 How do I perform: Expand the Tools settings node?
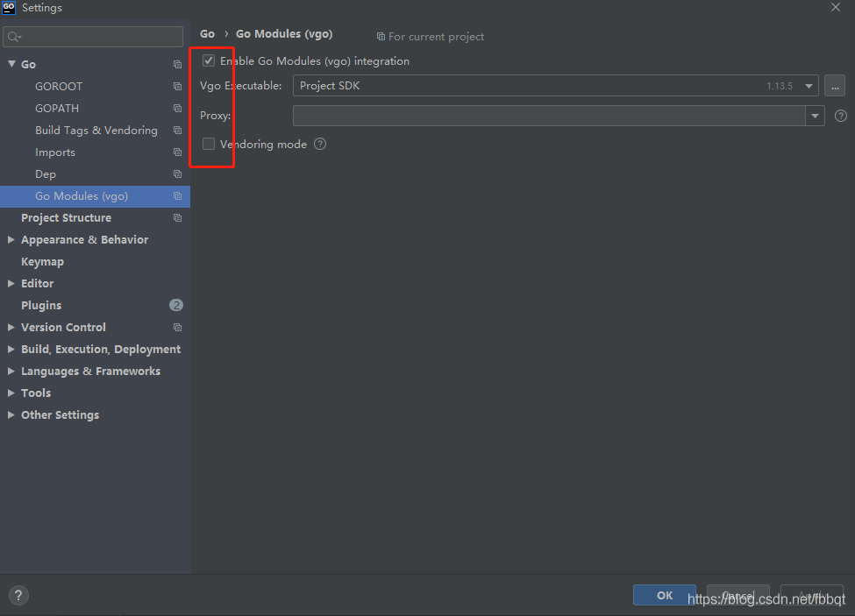pos(11,393)
